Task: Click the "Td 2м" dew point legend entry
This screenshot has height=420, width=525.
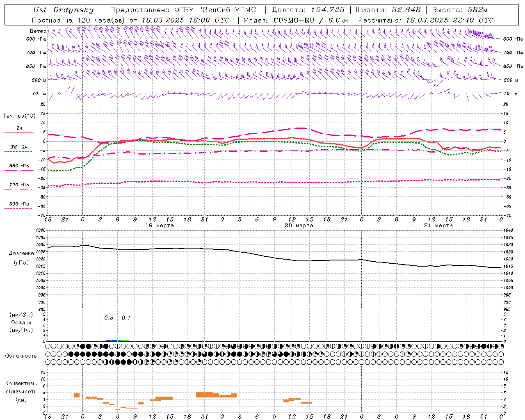Action: [x=19, y=147]
